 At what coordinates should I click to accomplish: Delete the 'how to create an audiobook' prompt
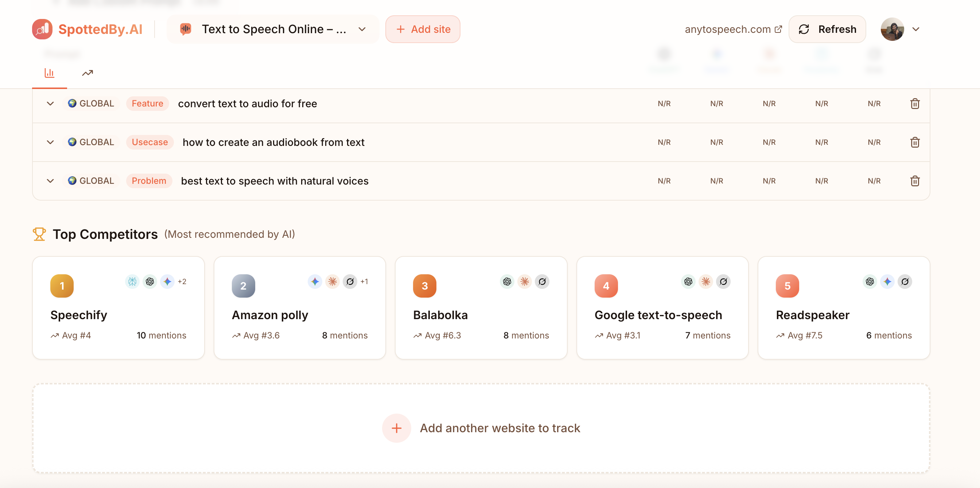(915, 142)
